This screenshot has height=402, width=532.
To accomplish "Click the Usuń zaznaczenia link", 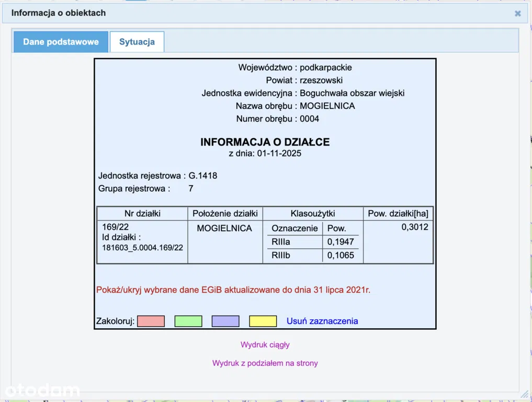I will click(322, 321).
